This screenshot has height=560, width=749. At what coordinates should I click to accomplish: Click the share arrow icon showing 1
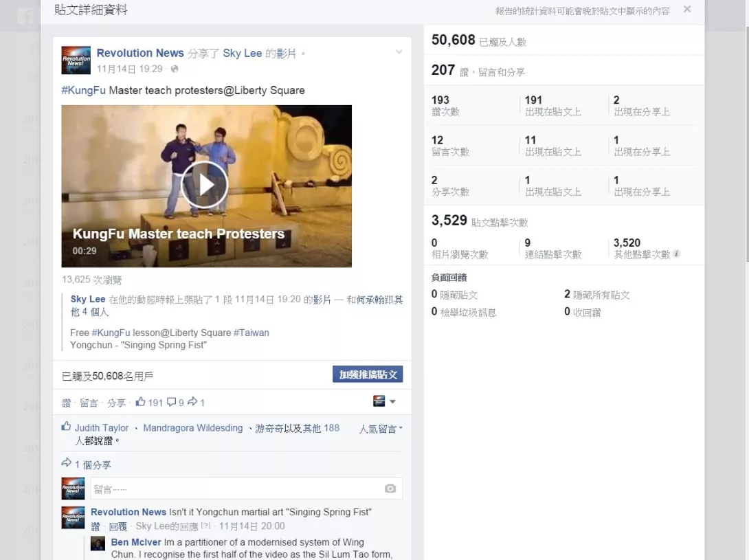(192, 402)
